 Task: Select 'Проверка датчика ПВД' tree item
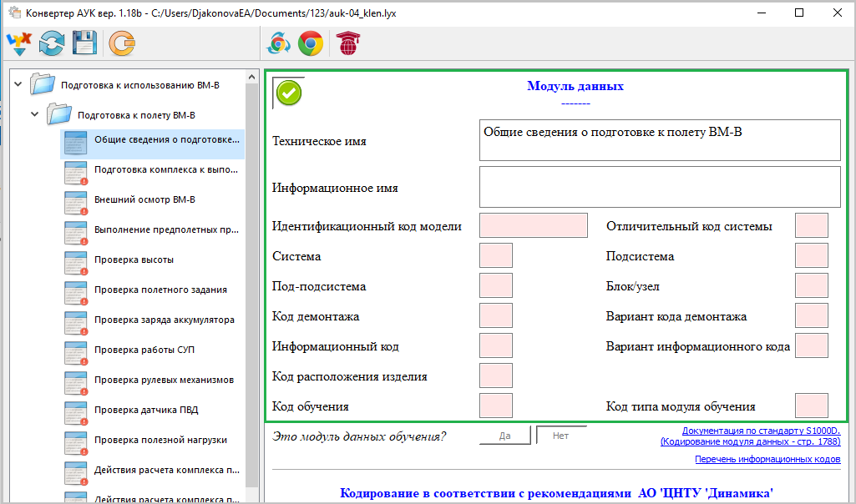[x=145, y=411]
